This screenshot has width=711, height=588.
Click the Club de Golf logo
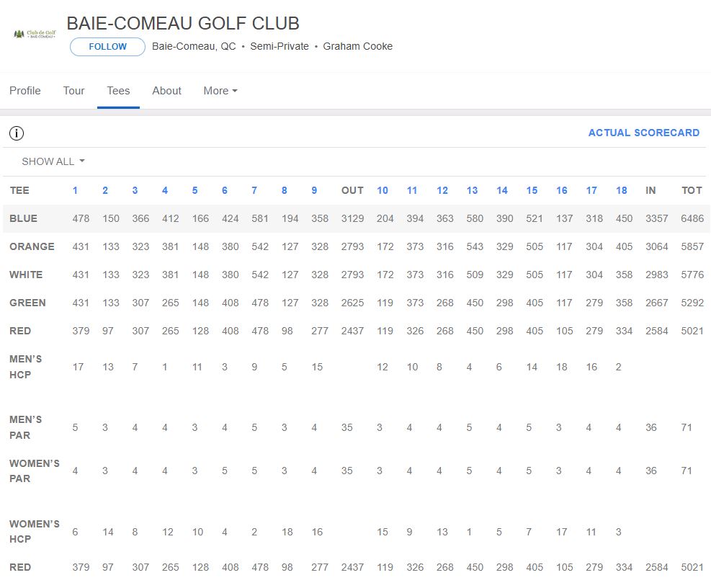pos(35,34)
